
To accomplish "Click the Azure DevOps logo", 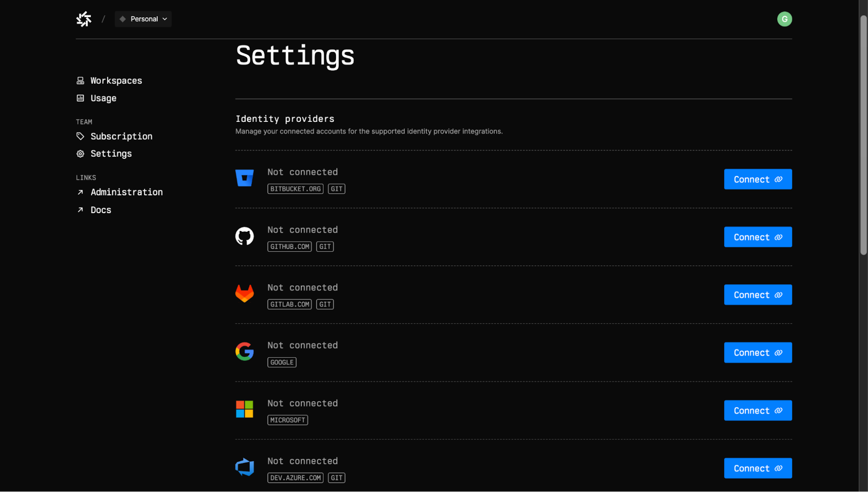I will coord(244,467).
